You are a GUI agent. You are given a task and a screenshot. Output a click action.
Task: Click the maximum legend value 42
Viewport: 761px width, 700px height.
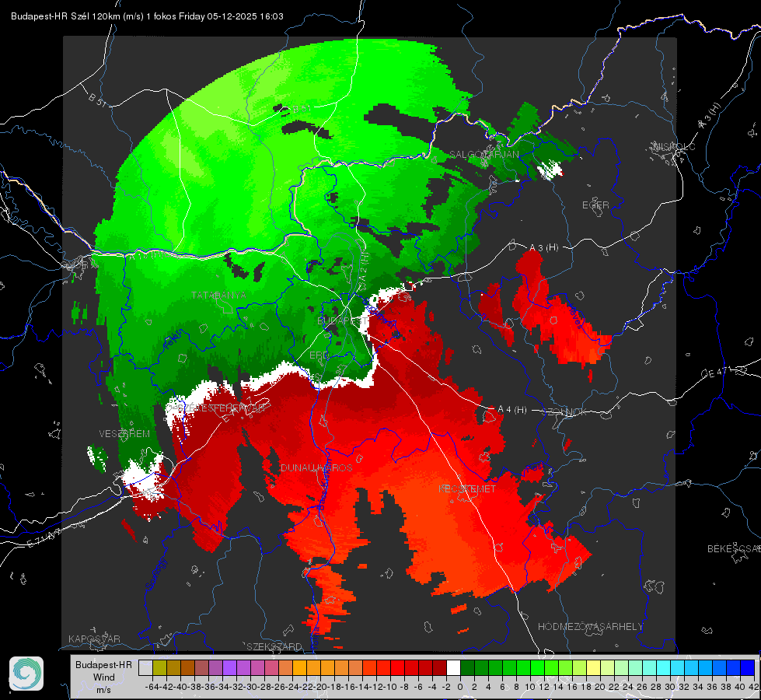(x=754, y=687)
